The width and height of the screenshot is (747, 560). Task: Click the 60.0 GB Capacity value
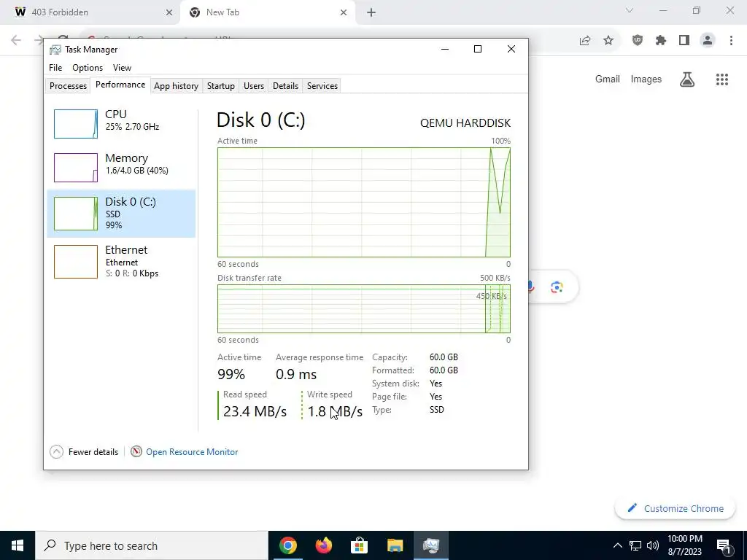coord(444,357)
